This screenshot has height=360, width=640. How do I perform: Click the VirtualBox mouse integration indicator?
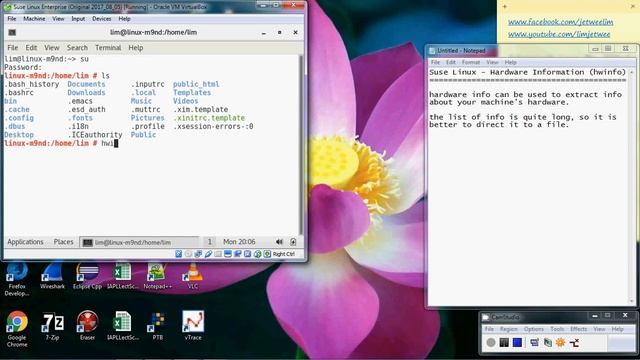pyautogui.click(x=257, y=254)
